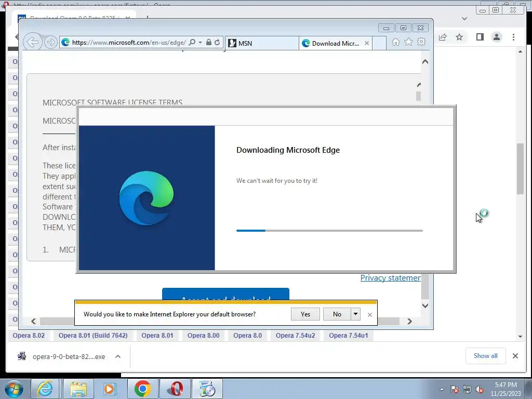The width and height of the screenshot is (532, 399).
Task: Click the Internet Explorer forward arrow button
Action: pyautogui.click(x=50, y=42)
